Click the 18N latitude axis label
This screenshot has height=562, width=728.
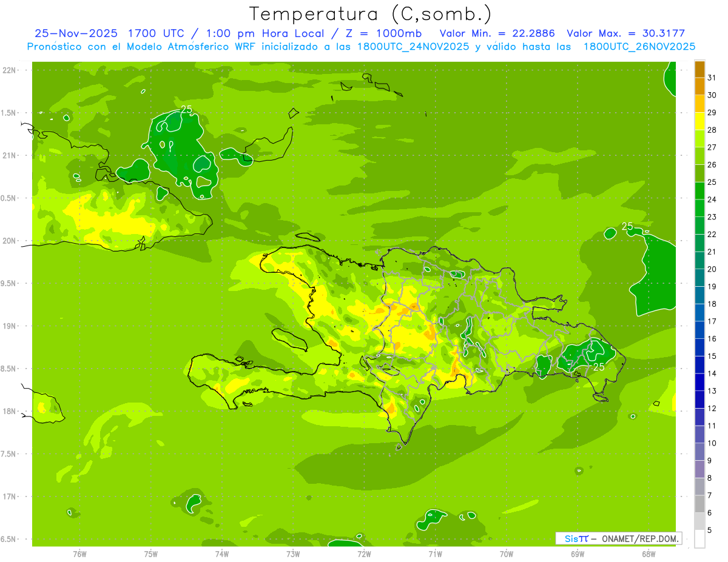(8, 412)
